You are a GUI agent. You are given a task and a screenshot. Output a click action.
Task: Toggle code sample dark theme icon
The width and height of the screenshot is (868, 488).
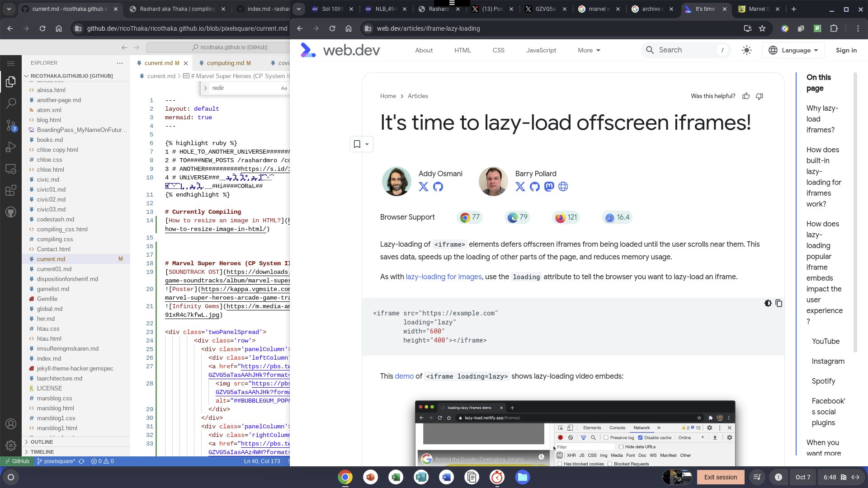tap(768, 303)
